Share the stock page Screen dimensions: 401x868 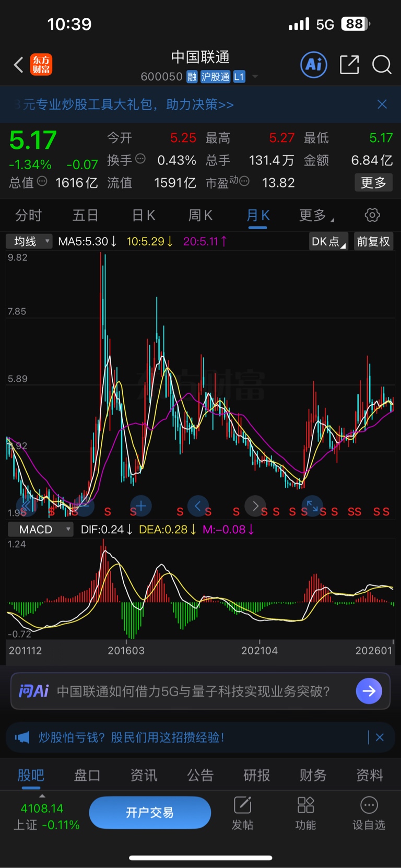pyautogui.click(x=349, y=65)
